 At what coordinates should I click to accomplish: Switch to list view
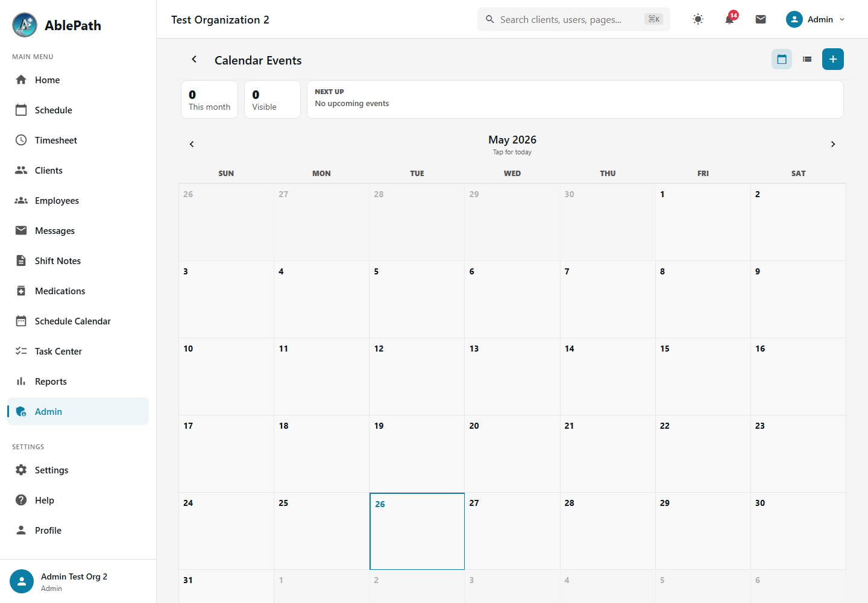[x=807, y=59]
